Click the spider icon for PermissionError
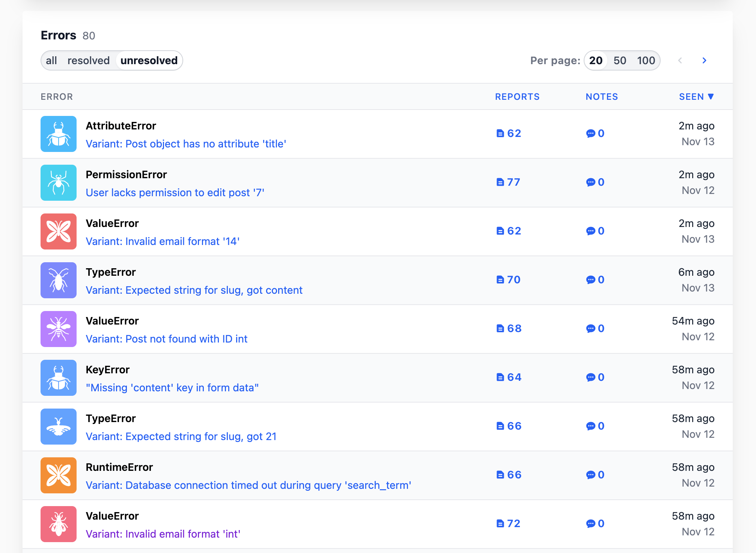This screenshot has width=756, height=553. 58,183
